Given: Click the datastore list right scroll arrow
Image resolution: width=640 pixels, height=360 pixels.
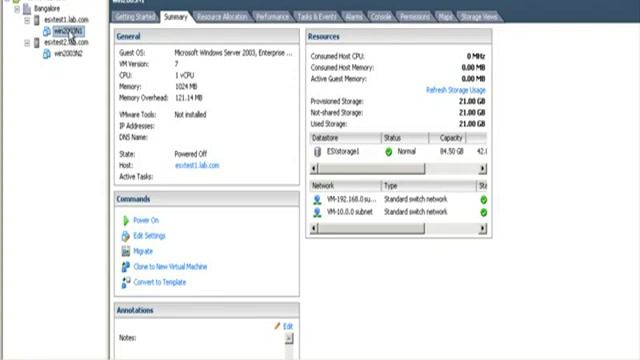Looking at the screenshot, I should tap(482, 169).
